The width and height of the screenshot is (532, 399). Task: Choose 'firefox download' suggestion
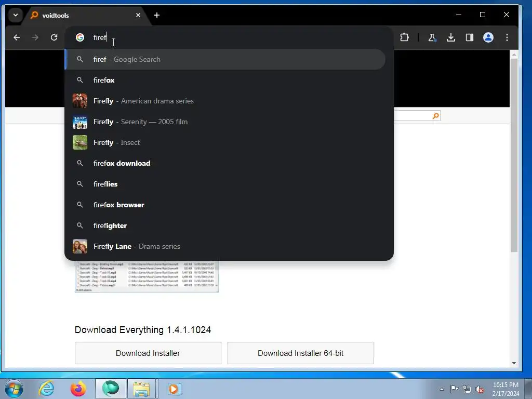225,163
